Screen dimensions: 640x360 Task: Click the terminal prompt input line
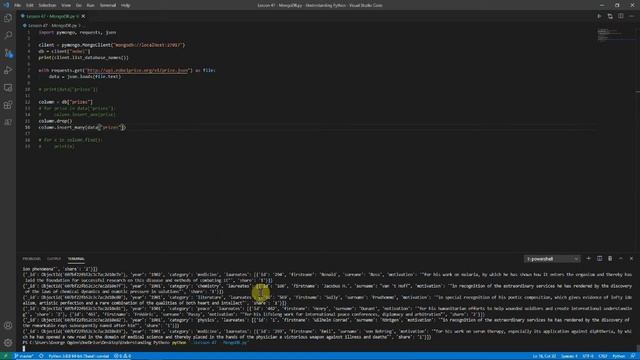click(135, 343)
